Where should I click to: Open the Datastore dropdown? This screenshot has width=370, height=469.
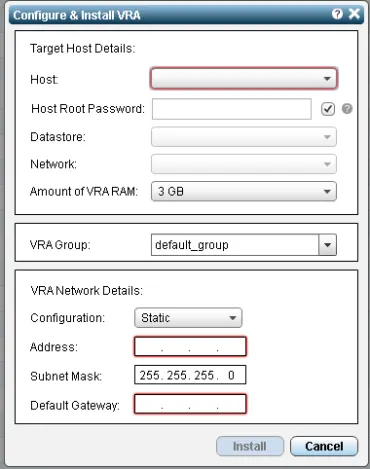(244, 137)
